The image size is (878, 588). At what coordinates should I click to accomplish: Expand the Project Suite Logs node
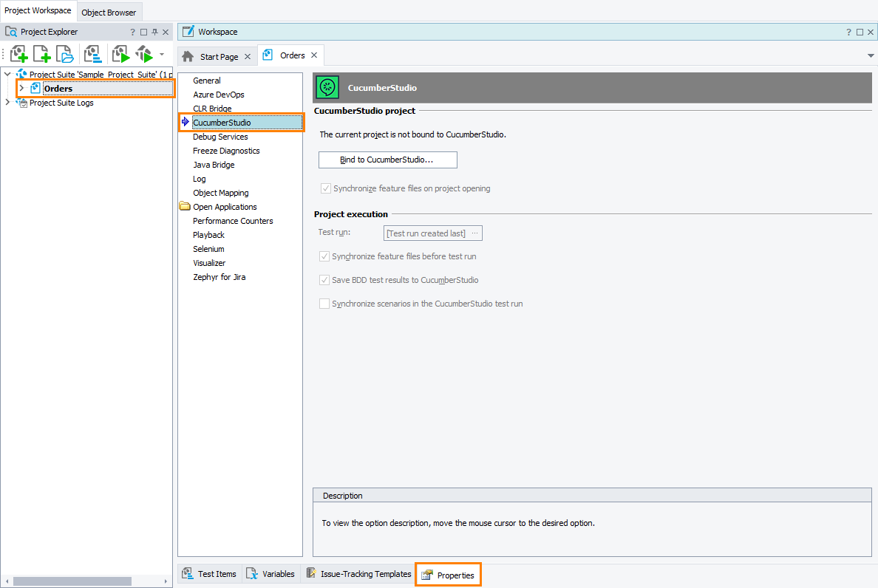7,103
